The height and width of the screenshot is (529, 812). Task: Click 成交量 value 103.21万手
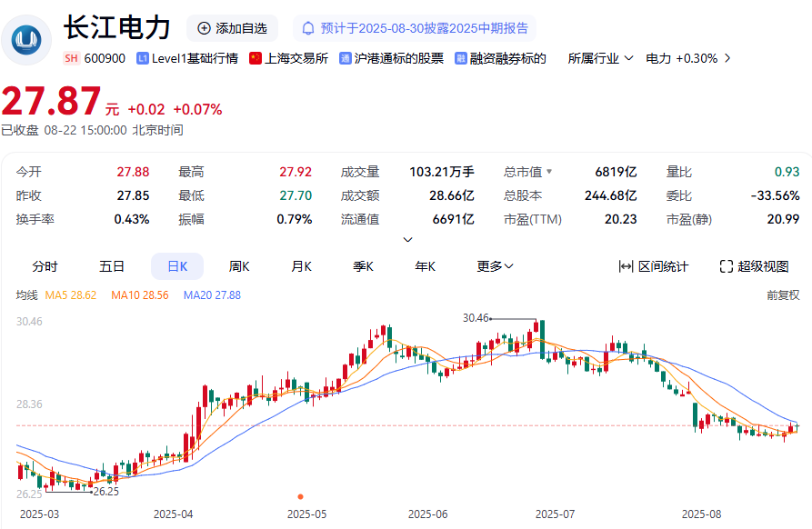(442, 172)
